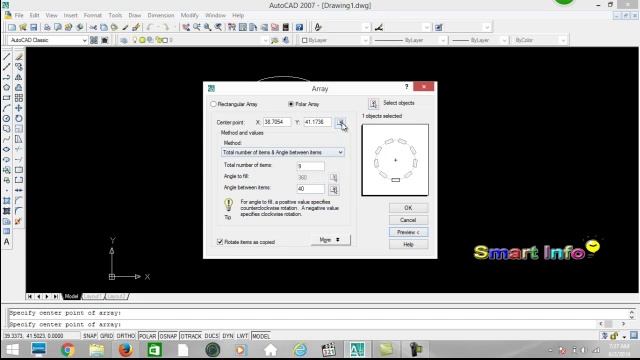Toggle GRID display in status bar

click(106, 336)
